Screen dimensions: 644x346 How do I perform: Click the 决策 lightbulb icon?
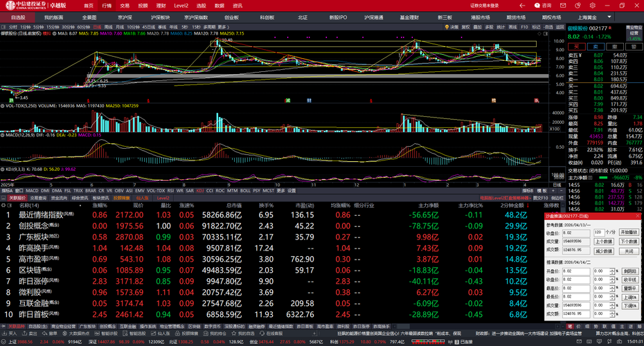pos(447,27)
